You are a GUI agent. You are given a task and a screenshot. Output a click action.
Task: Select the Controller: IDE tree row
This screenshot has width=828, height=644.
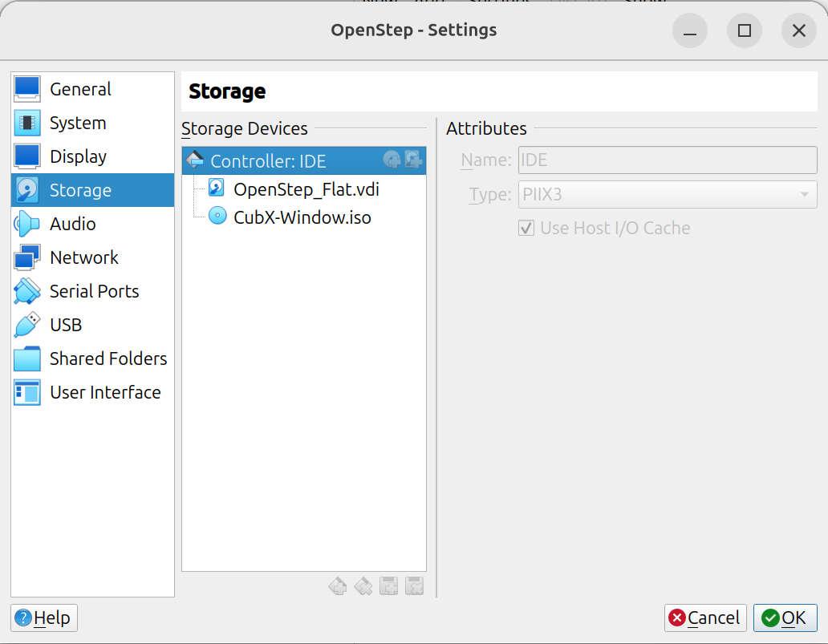point(268,161)
